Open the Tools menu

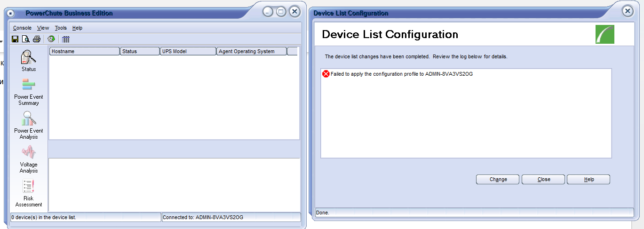point(61,28)
